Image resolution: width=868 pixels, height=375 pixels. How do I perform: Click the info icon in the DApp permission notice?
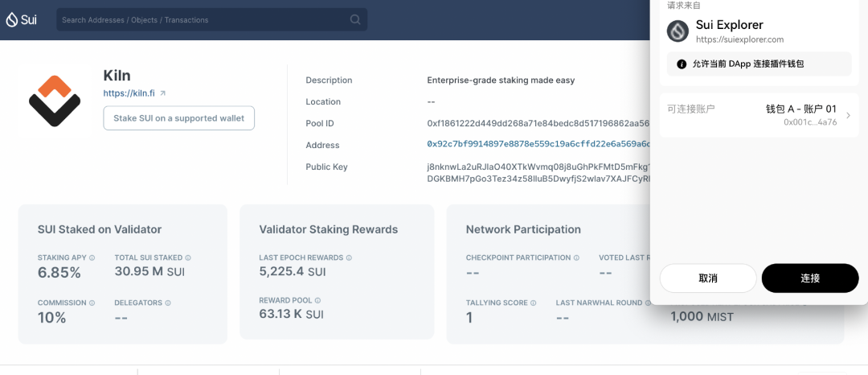(x=682, y=64)
